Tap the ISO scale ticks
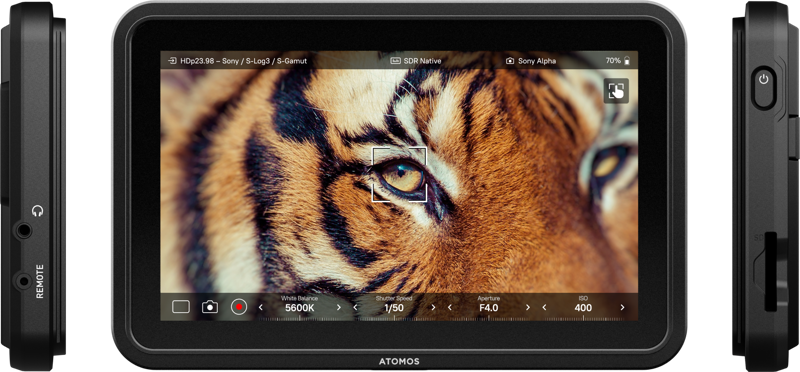The width and height of the screenshot is (800, 372). 583,318
